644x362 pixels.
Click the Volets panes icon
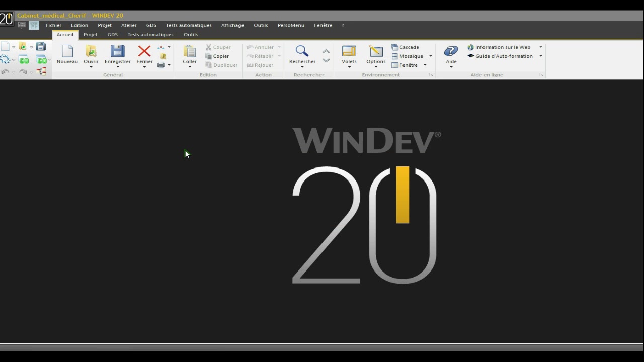click(349, 51)
